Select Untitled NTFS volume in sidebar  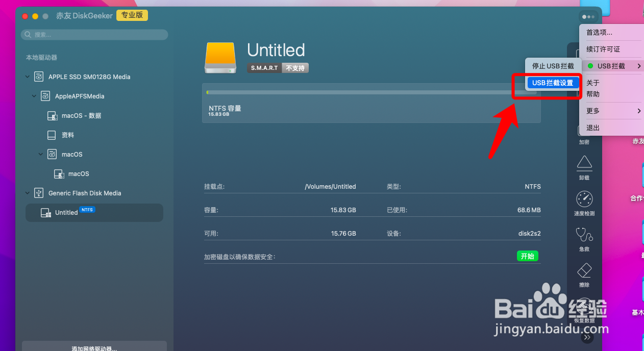pyautogui.click(x=94, y=213)
